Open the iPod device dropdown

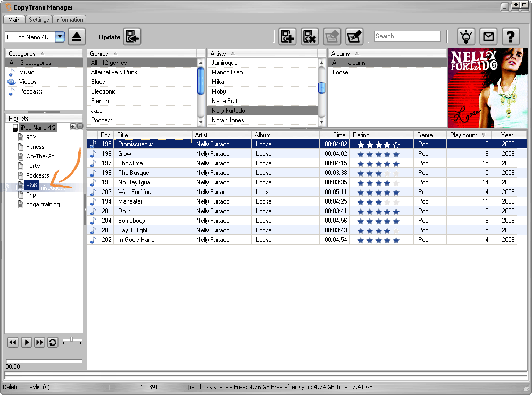pyautogui.click(x=60, y=37)
